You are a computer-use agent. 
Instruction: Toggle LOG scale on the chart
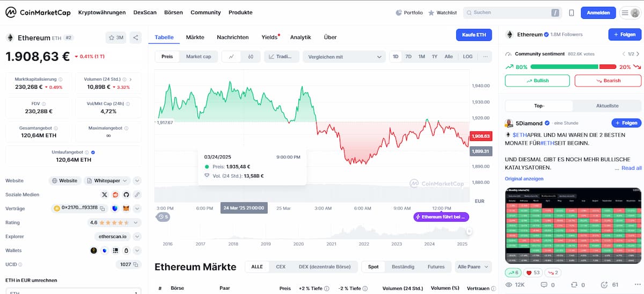pos(468,56)
